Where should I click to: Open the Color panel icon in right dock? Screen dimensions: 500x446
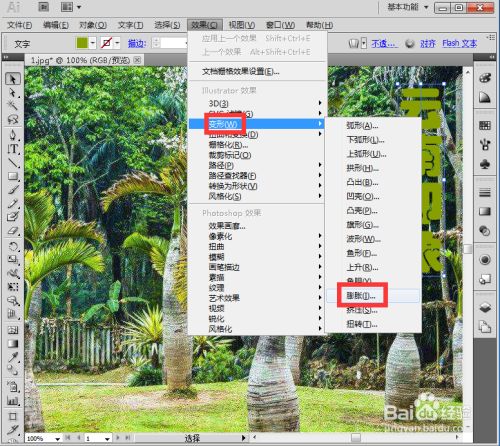tap(485, 78)
